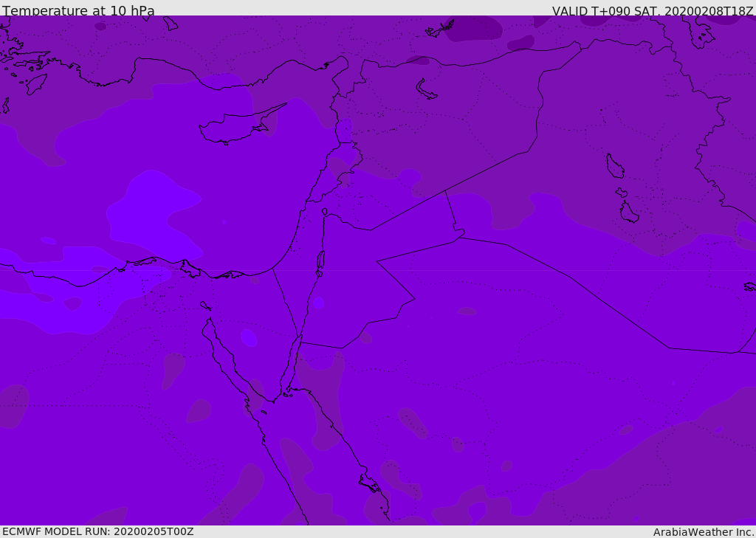The image size is (756, 538).
Task: Pick the darkest purple patch at the top
Action: (x=474, y=28)
